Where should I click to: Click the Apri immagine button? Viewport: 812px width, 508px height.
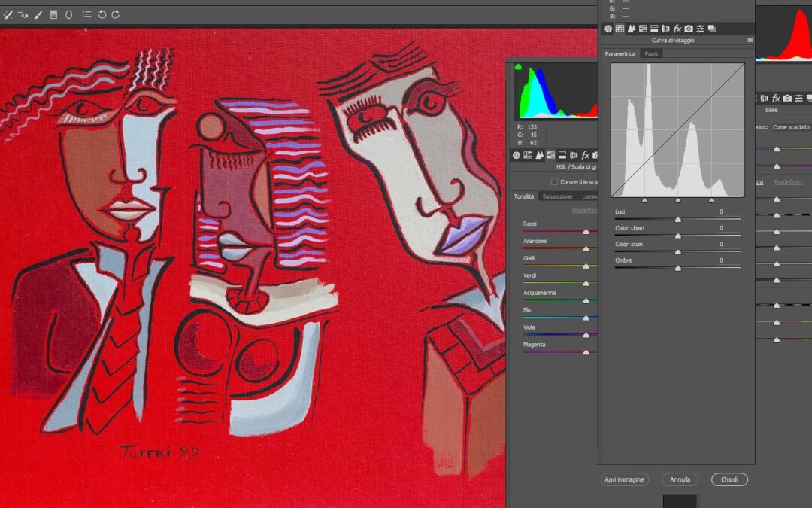(x=625, y=479)
